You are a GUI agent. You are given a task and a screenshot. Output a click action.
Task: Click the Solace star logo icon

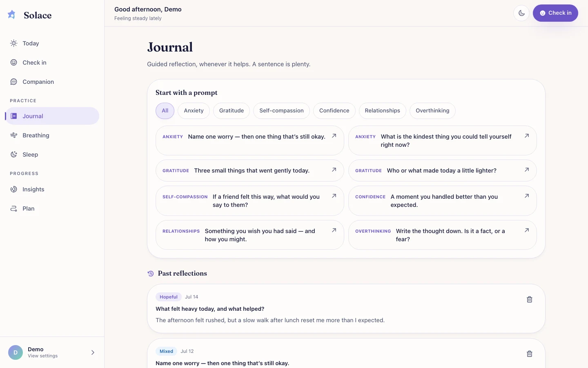click(x=12, y=15)
